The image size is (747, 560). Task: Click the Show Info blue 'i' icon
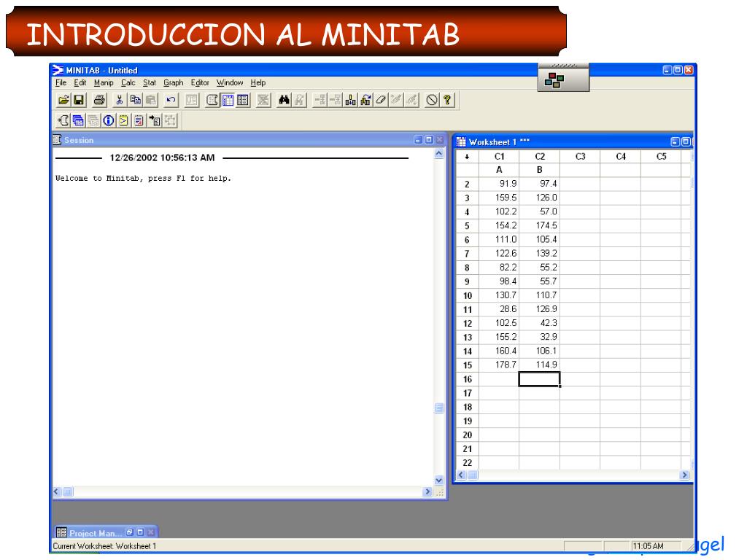(x=109, y=120)
